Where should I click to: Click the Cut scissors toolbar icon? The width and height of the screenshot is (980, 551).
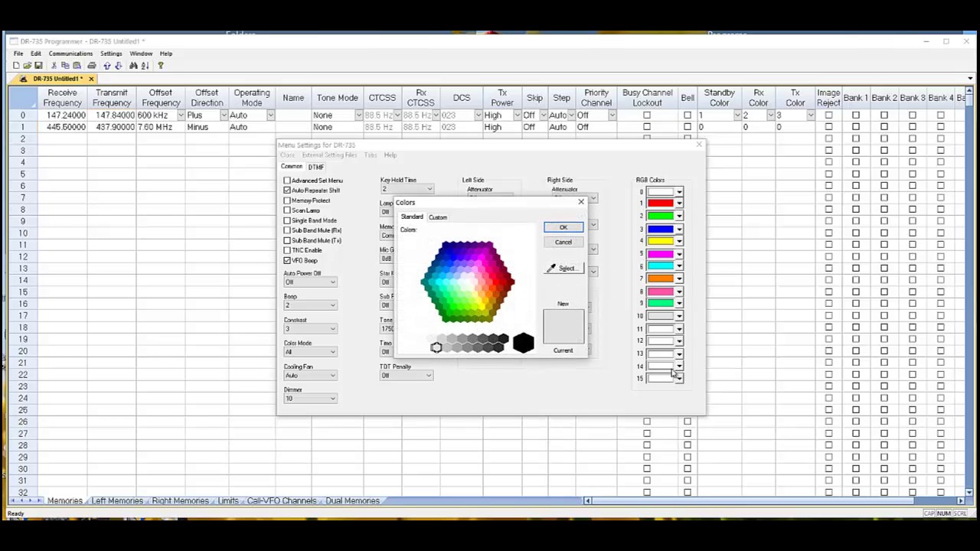(x=54, y=66)
